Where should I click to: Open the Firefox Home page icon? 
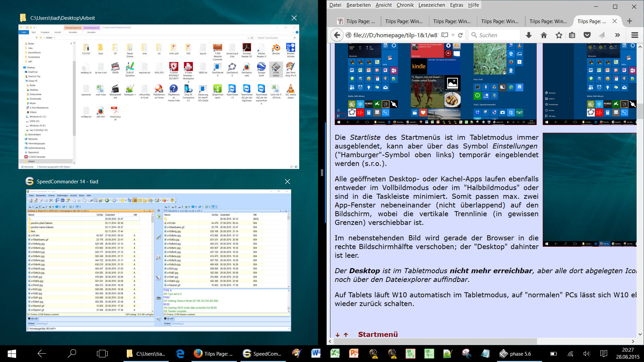(544, 35)
